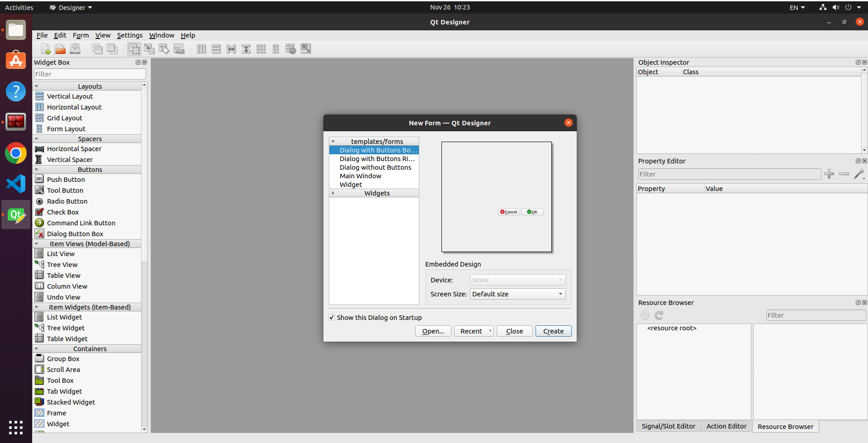Pick the Tab Widget in Containers
The image size is (868, 443).
[64, 391]
